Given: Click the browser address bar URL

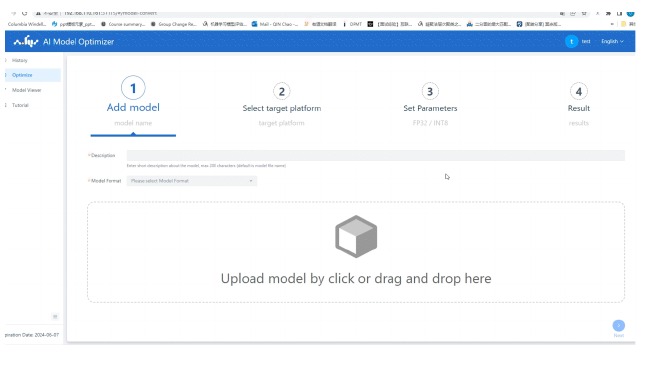Looking at the screenshot, I should click(x=110, y=13).
